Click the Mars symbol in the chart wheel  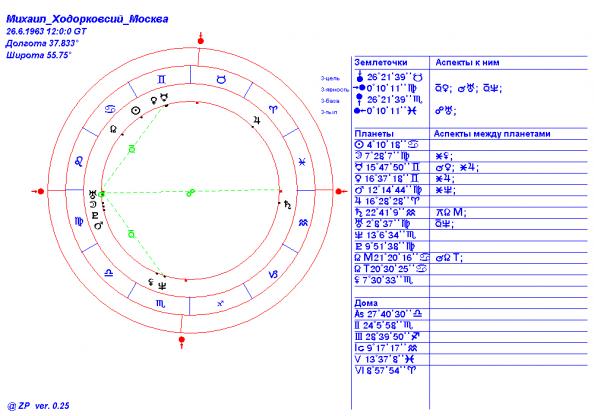[98, 225]
